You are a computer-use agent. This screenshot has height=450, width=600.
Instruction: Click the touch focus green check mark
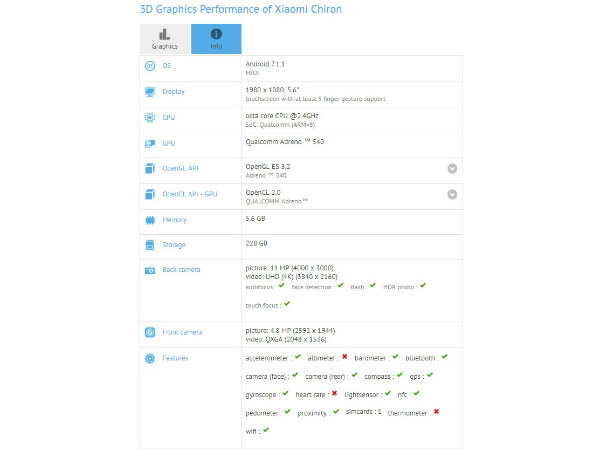pos(287,304)
